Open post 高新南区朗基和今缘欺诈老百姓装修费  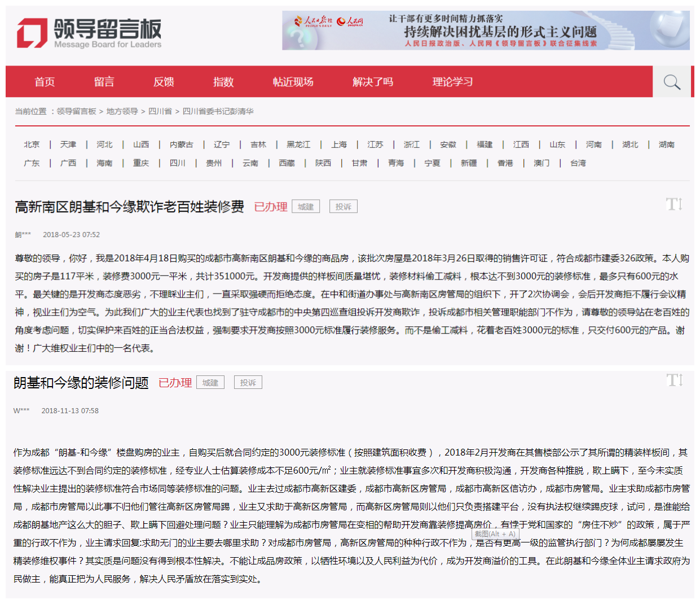129,207
